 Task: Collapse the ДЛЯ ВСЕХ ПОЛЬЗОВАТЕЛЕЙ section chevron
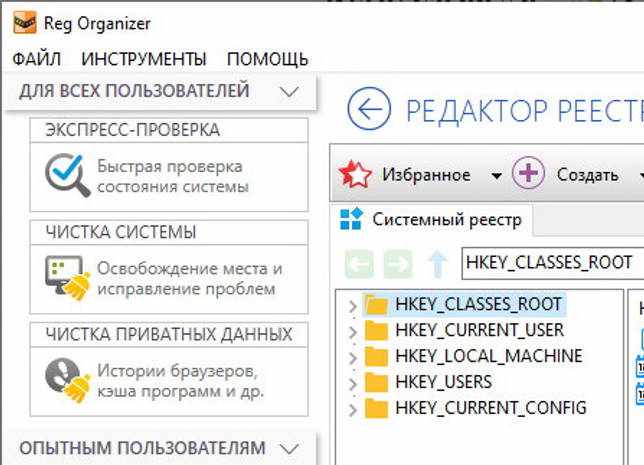tap(289, 91)
